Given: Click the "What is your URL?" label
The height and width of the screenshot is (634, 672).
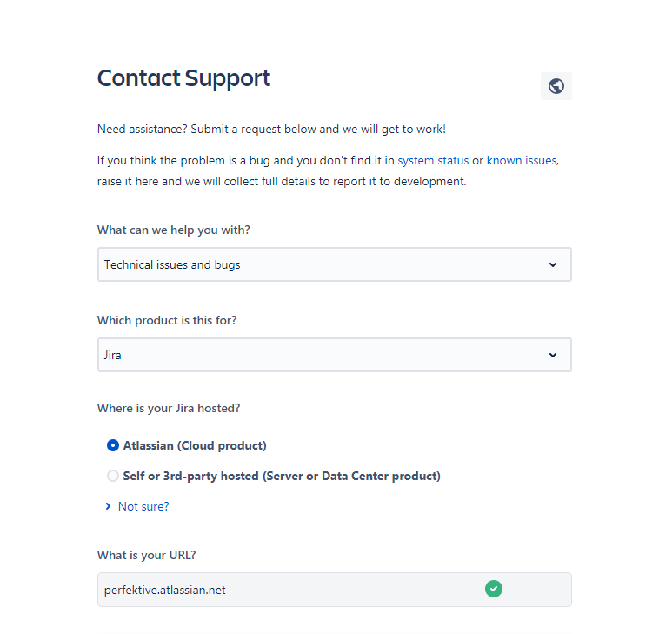Looking at the screenshot, I should pyautogui.click(x=152, y=555).
